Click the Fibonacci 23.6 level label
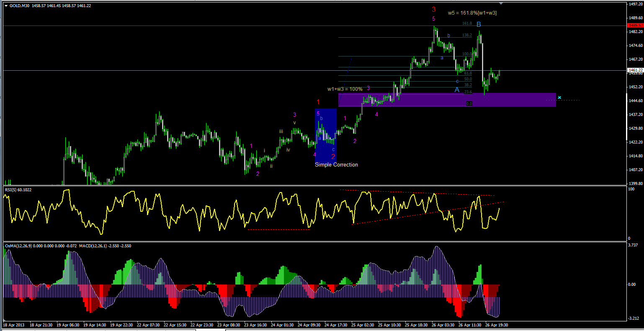 [x=468, y=92]
